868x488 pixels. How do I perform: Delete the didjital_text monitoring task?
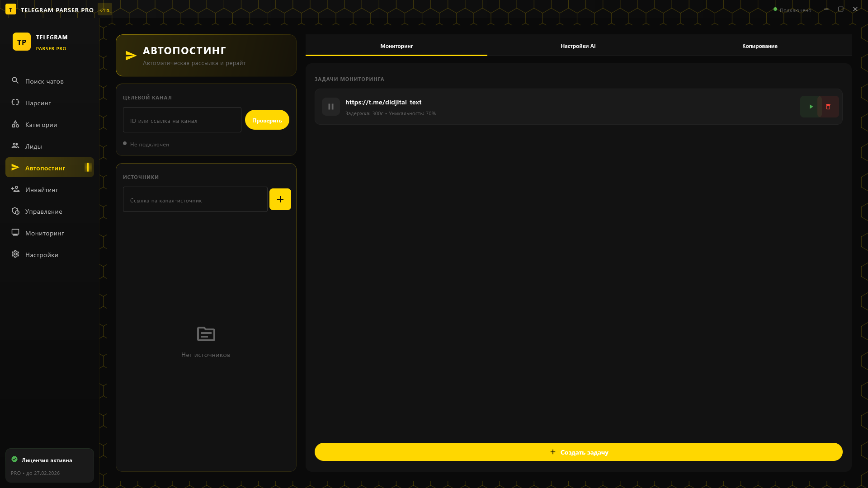(829, 107)
